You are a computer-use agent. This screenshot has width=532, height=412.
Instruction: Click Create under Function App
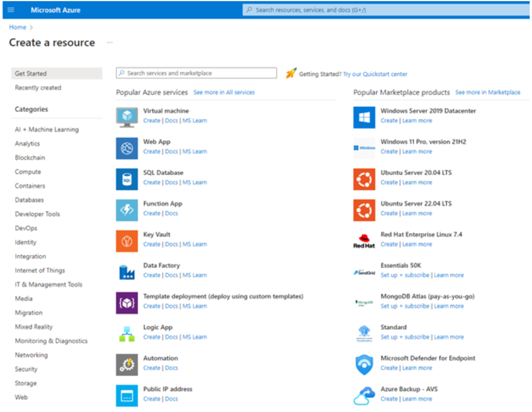152,213
